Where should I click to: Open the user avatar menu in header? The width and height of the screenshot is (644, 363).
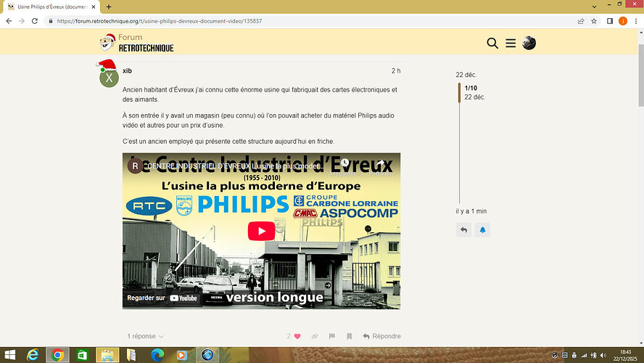529,44
